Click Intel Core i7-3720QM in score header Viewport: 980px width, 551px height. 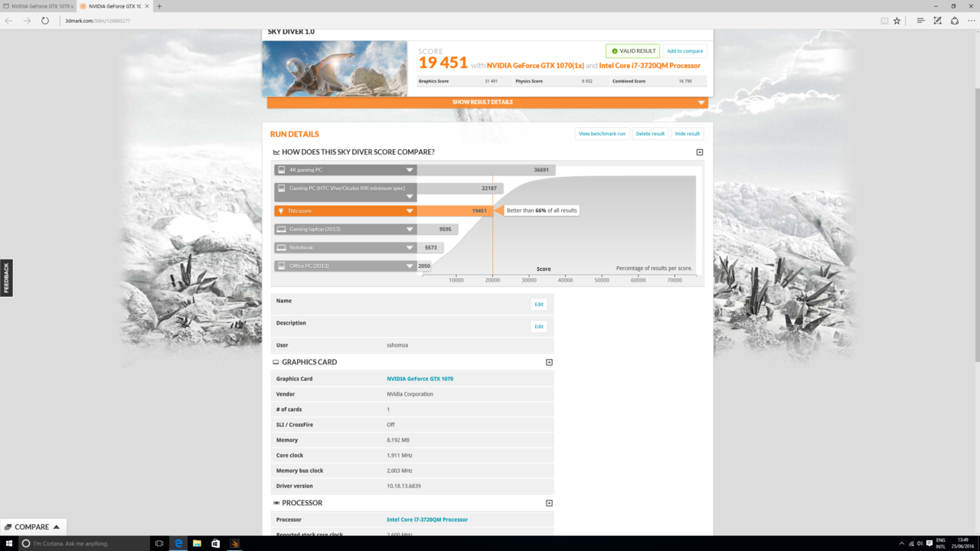(x=650, y=66)
